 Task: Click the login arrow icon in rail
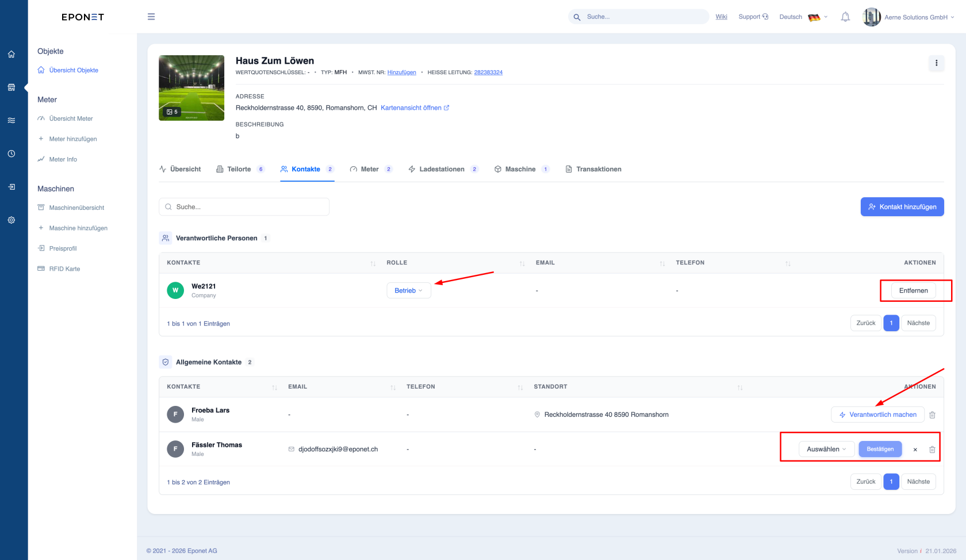point(11,187)
